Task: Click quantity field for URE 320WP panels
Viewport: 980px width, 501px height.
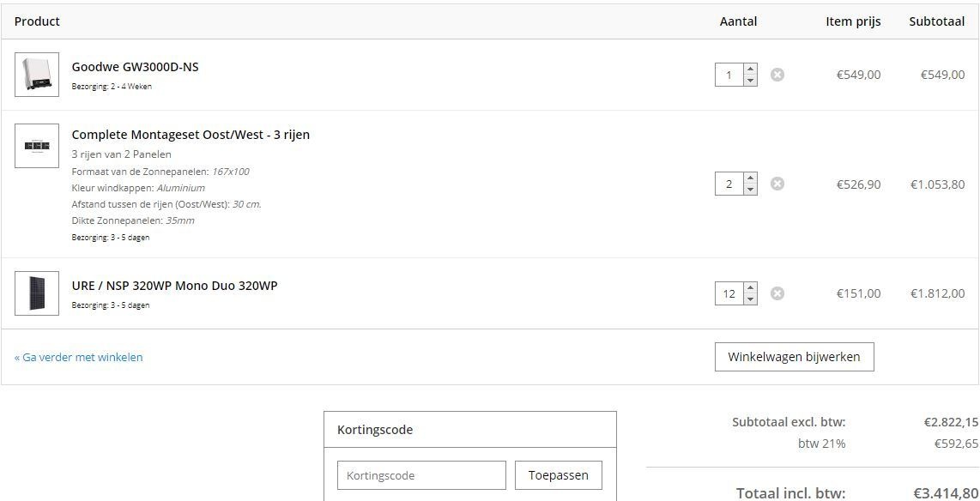Action: (729, 293)
